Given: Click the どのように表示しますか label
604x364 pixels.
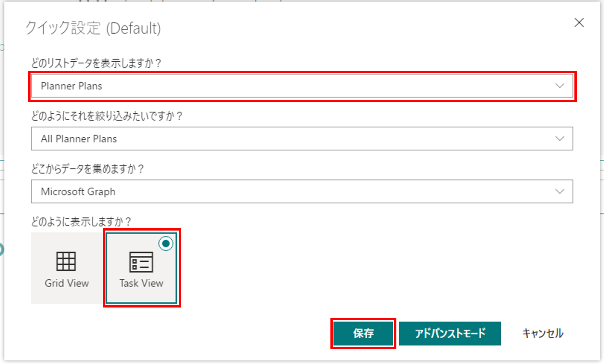Looking at the screenshot, I should [81, 222].
